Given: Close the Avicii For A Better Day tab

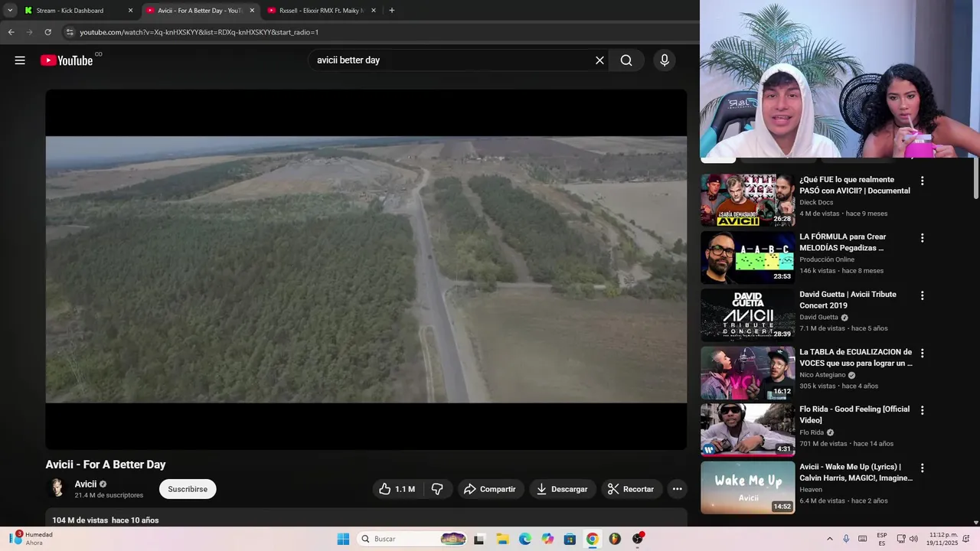Looking at the screenshot, I should [x=252, y=11].
